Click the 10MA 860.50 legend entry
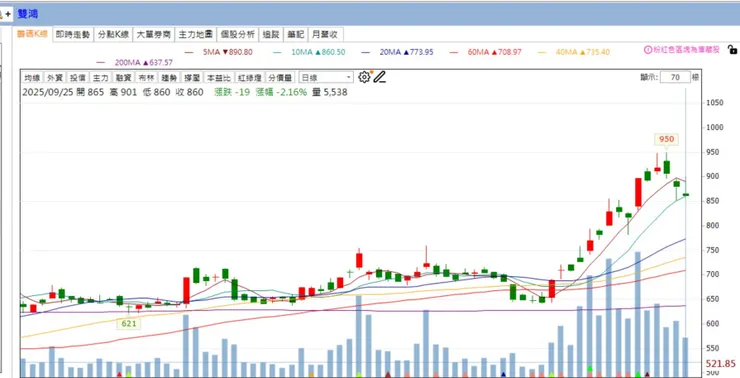The width and height of the screenshot is (740, 378). pyautogui.click(x=309, y=52)
